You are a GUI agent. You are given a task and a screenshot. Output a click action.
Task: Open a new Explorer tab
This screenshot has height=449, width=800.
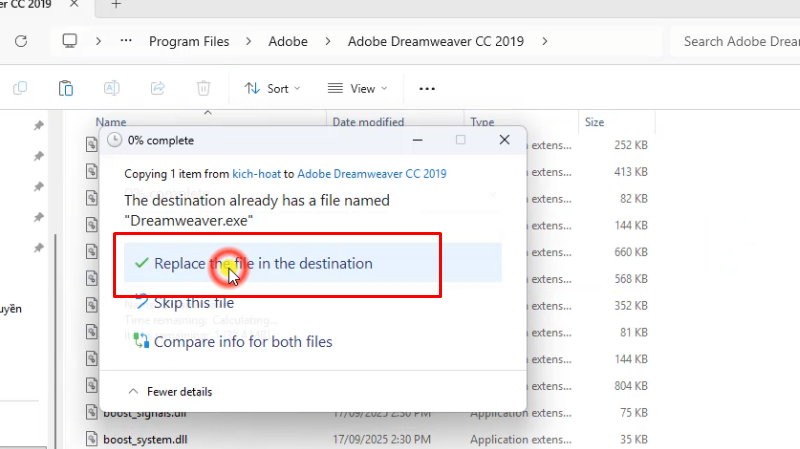click(116, 5)
